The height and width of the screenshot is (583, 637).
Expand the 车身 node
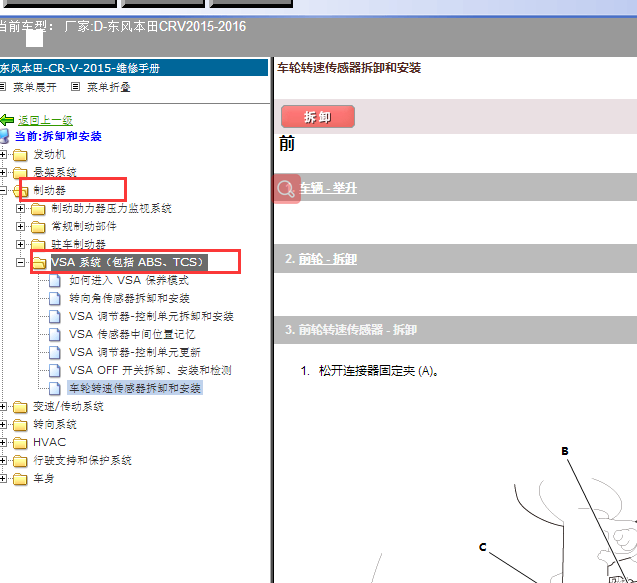click(x=3, y=478)
